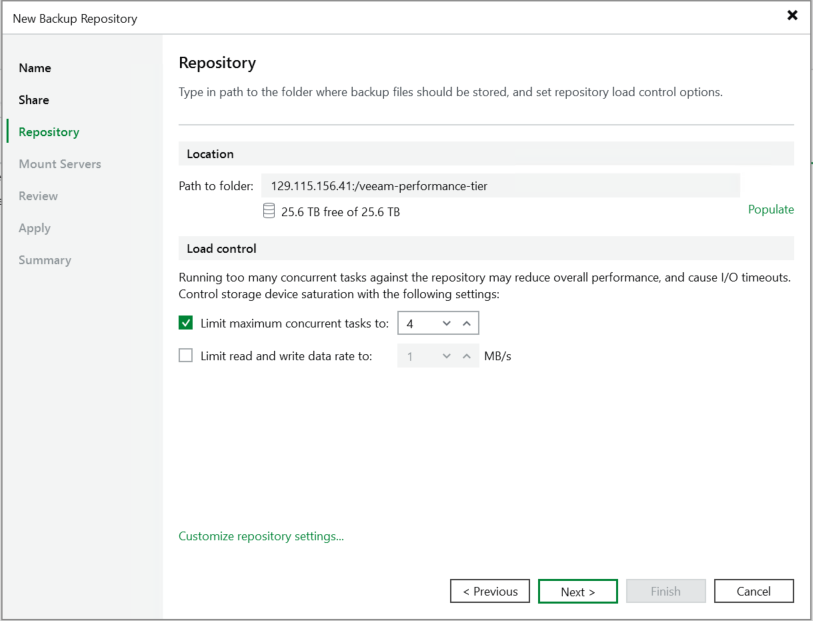Click the storage disk icon beside free space
The image size is (813, 621).
tap(269, 211)
